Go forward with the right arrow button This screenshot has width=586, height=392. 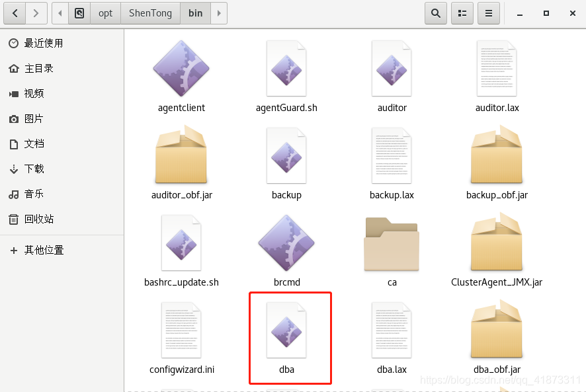pyautogui.click(x=36, y=13)
